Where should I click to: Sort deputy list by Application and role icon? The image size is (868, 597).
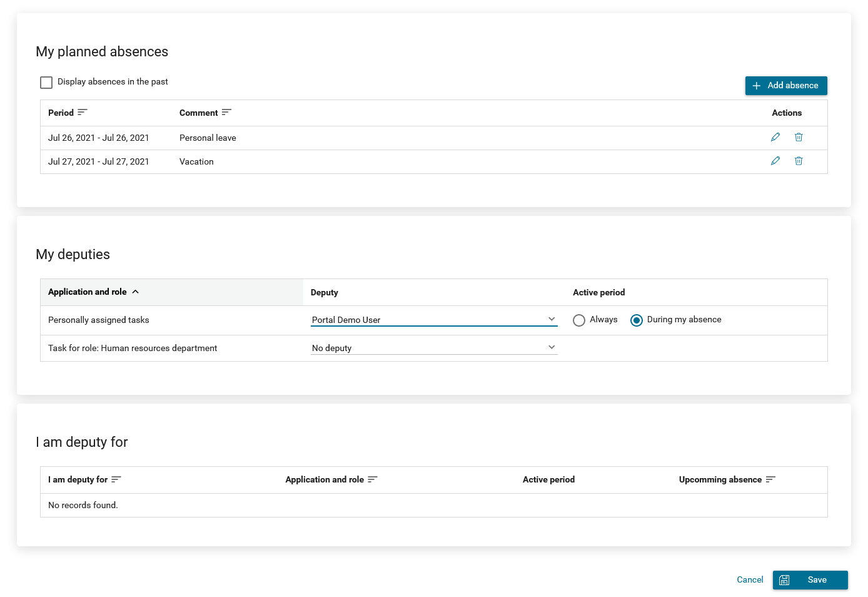tap(373, 479)
